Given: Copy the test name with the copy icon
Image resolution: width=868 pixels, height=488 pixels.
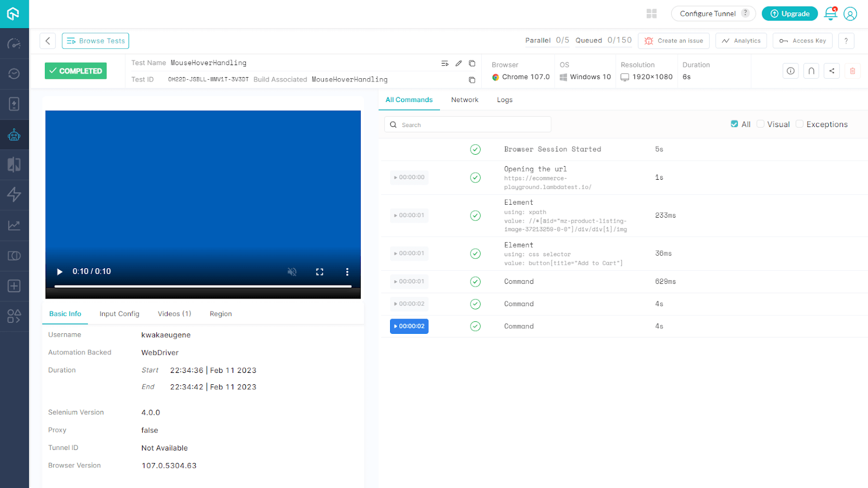Looking at the screenshot, I should click(472, 64).
